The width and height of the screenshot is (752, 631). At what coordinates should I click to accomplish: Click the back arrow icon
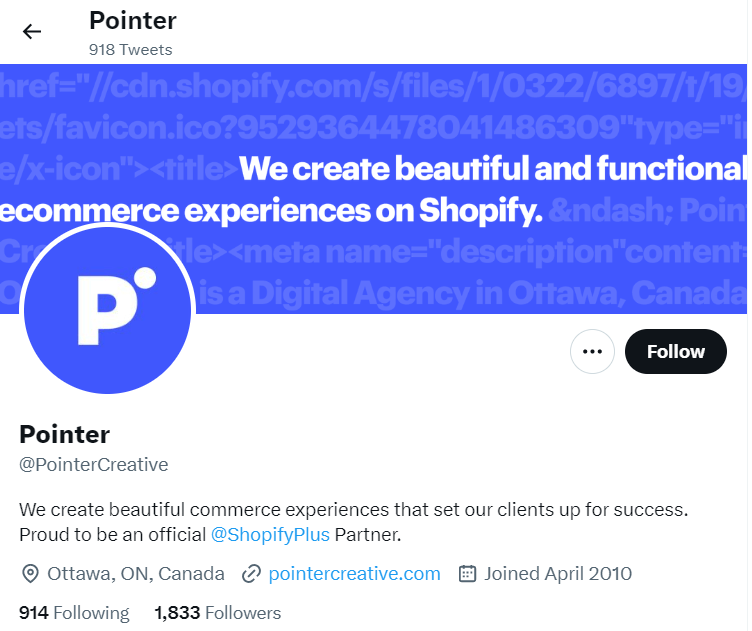32,31
